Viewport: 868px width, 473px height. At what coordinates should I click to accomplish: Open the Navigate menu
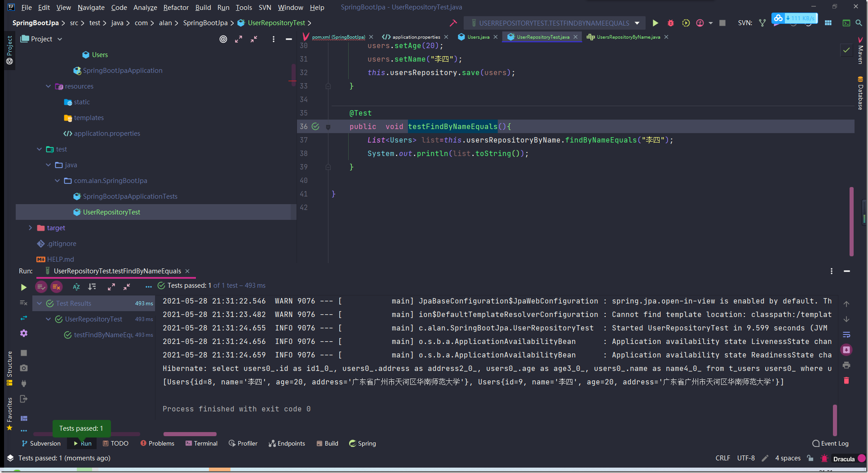click(91, 7)
